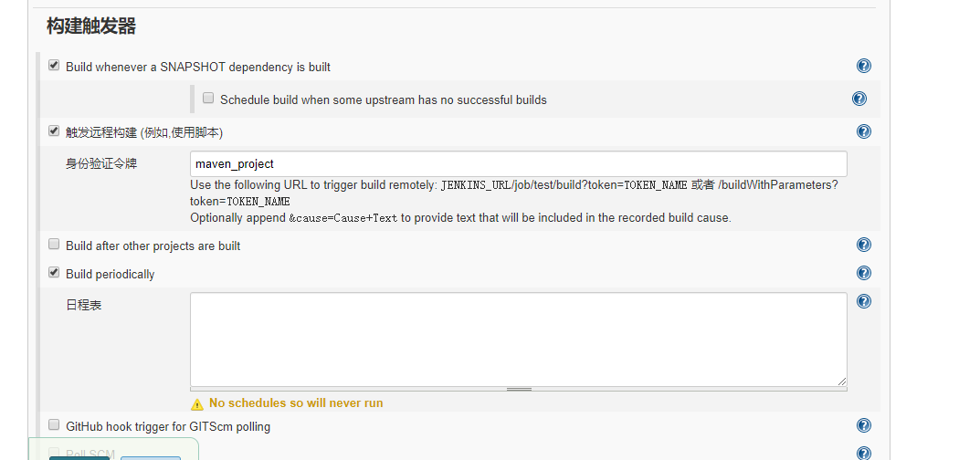Uncheck the Build periodically checkbox
980x460 pixels.
[x=54, y=273]
